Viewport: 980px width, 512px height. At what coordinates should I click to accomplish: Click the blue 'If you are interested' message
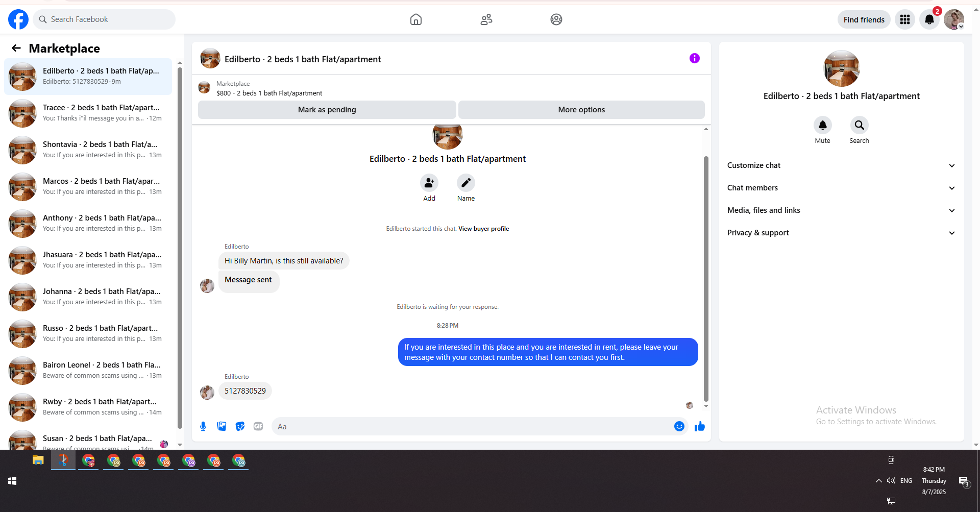pos(548,352)
